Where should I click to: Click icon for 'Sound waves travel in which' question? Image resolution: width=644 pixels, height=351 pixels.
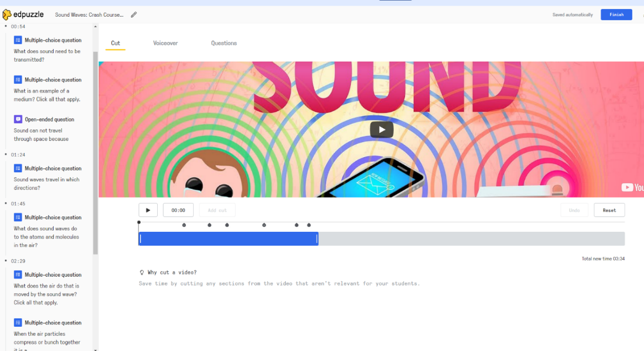[x=18, y=168]
